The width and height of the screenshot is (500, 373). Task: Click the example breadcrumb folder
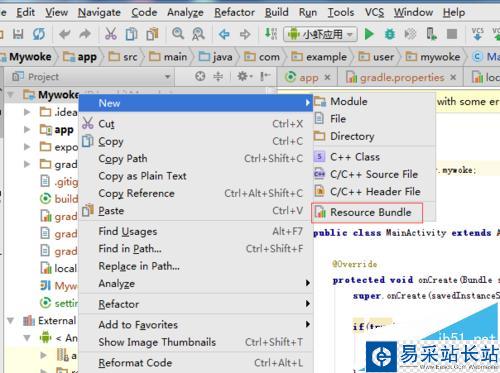pyautogui.click(x=319, y=57)
